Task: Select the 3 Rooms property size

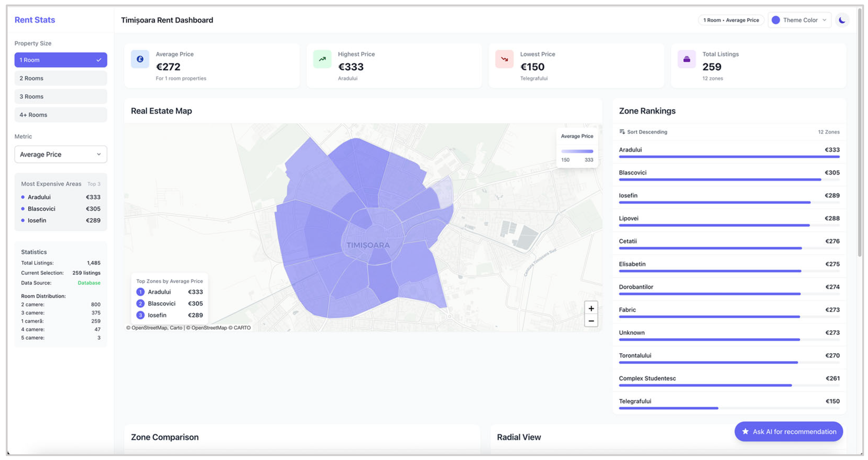Action: (61, 96)
